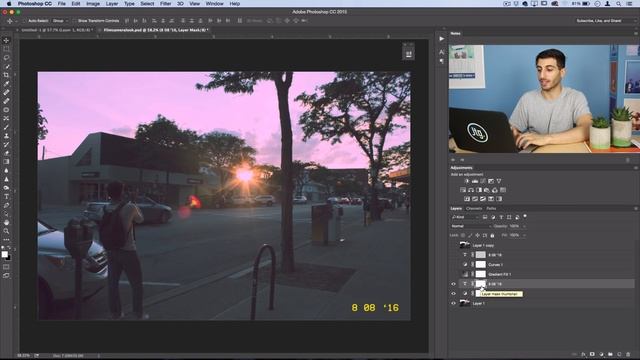Select the Clone Stamp tool

coord(6,136)
